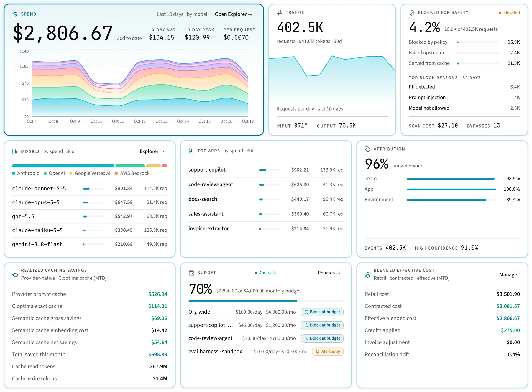Select the docs-search app row
Image resolution: width=532 pixels, height=392 pixels.
coord(266,199)
